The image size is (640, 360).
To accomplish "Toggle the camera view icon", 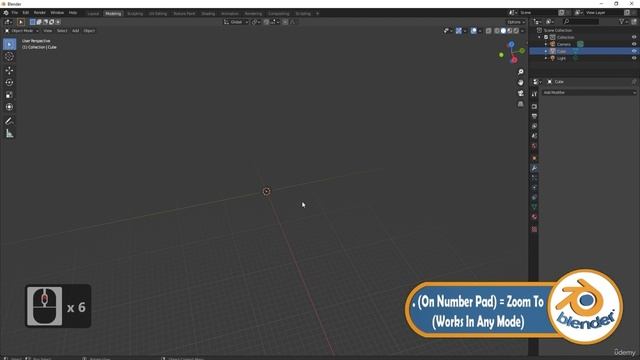I will 520,93.
